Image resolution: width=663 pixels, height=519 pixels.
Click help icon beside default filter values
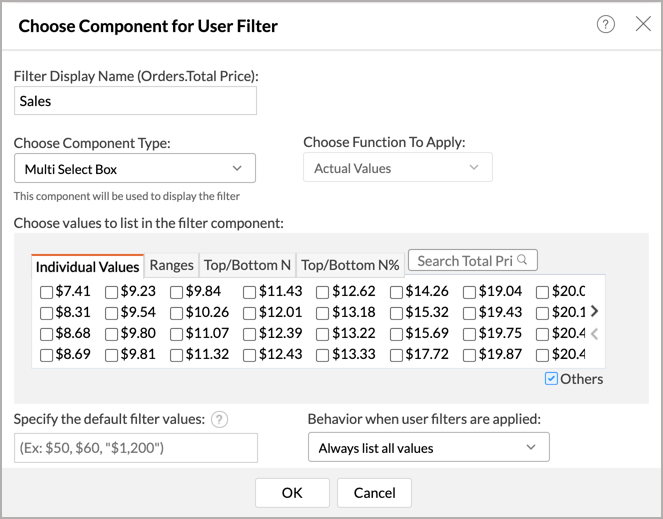220,419
